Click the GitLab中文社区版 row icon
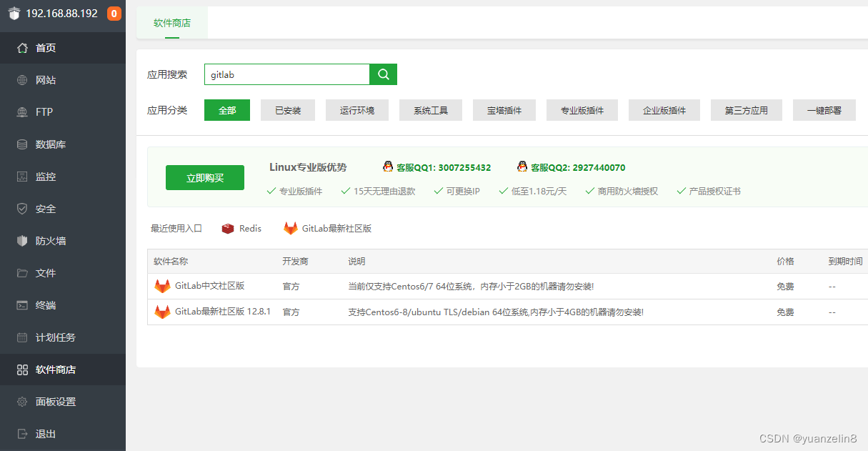868x451 pixels. [x=163, y=286]
